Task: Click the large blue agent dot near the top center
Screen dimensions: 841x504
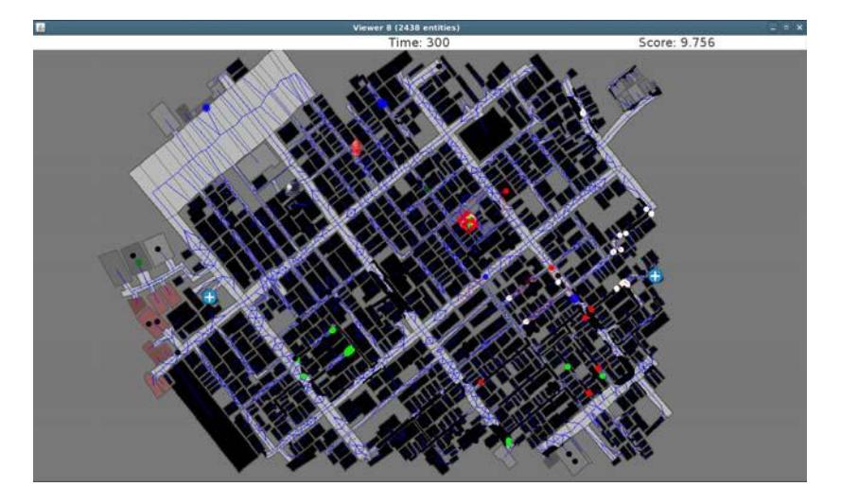Action: (382, 103)
